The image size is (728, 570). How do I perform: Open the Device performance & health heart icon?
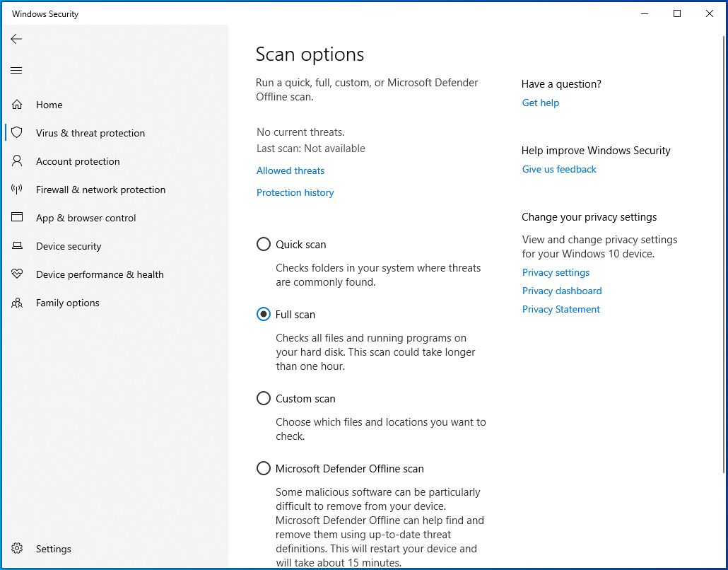(16, 274)
